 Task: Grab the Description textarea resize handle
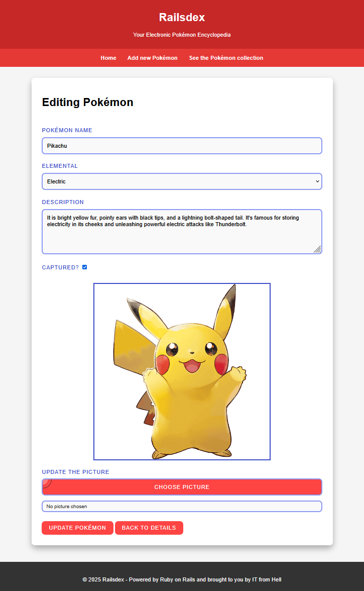coord(317,249)
